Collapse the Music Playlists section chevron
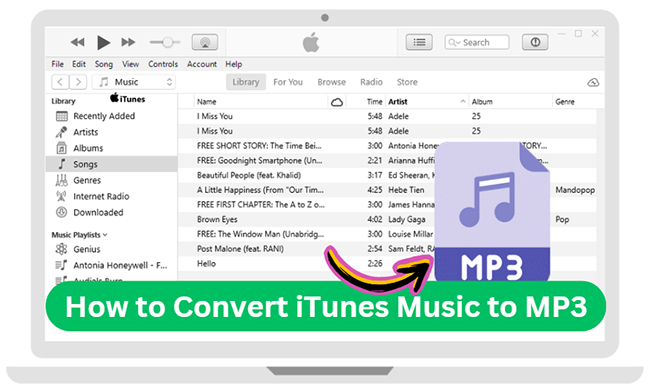The width and height of the screenshot is (650, 392). tap(105, 235)
